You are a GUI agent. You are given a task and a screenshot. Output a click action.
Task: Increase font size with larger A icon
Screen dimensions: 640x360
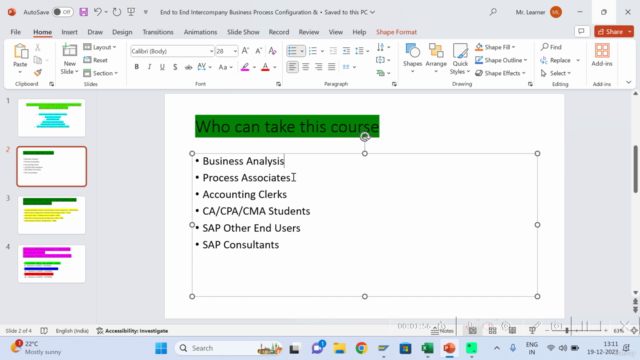pos(245,51)
